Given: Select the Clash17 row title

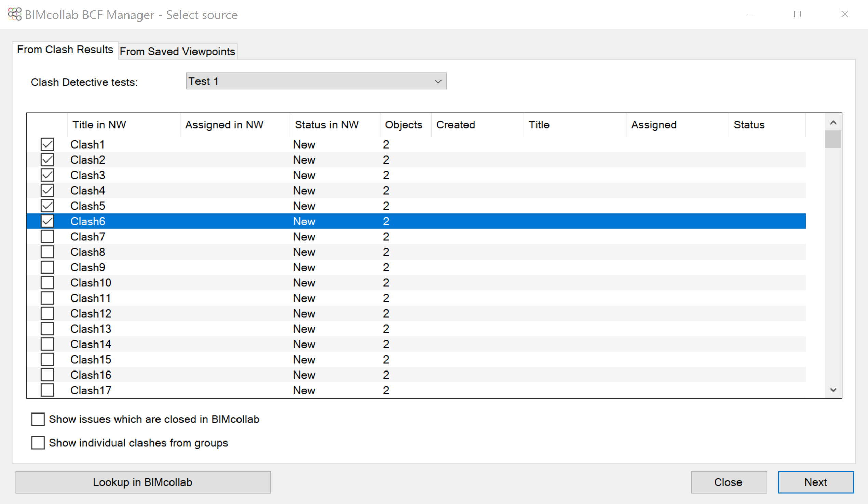Looking at the screenshot, I should [x=91, y=390].
